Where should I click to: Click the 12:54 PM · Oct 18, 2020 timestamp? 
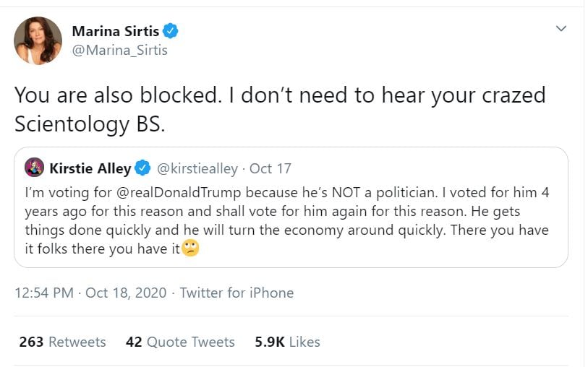90,293
